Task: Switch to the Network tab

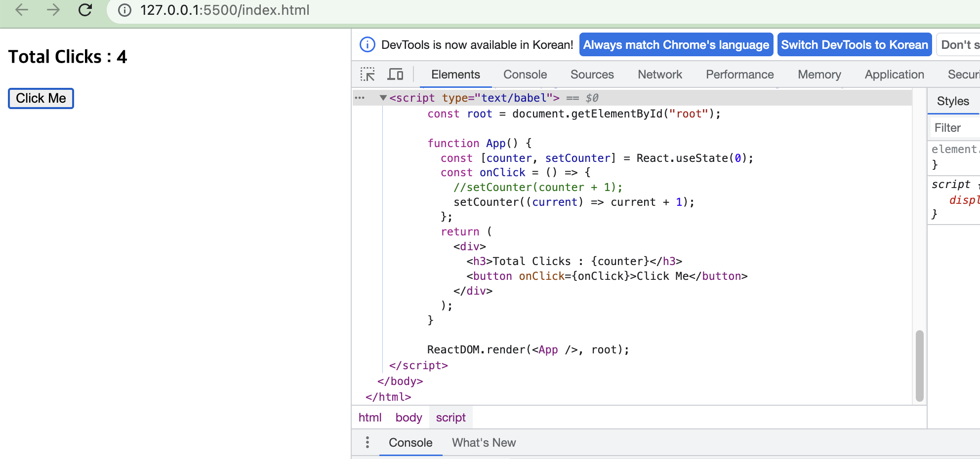Action: pyautogui.click(x=660, y=75)
